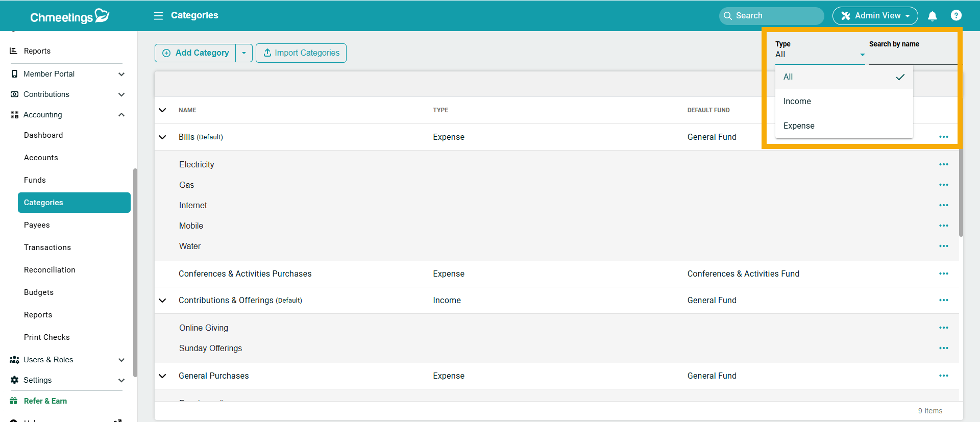This screenshot has height=422, width=980.
Task: Click the Sunday Offerings subcategory
Action: 210,348
